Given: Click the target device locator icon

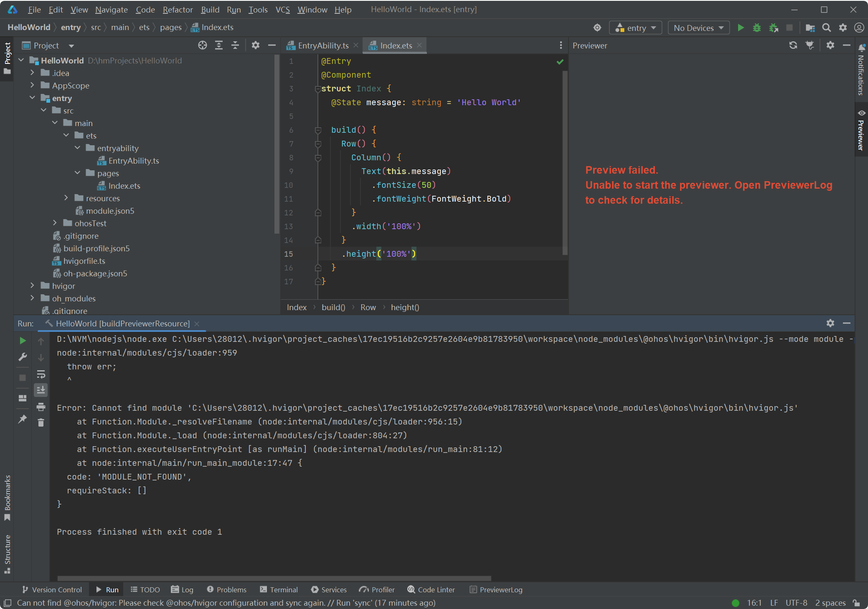Looking at the screenshot, I should point(597,28).
